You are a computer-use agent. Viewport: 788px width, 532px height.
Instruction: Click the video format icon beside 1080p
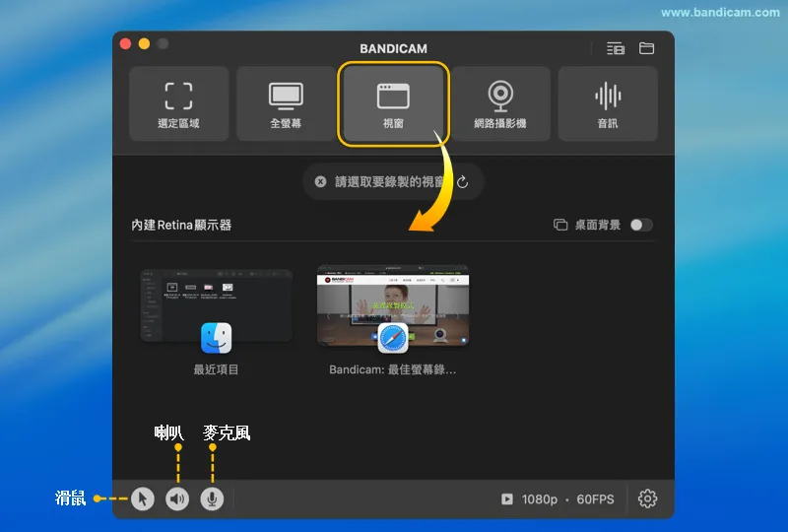507,499
